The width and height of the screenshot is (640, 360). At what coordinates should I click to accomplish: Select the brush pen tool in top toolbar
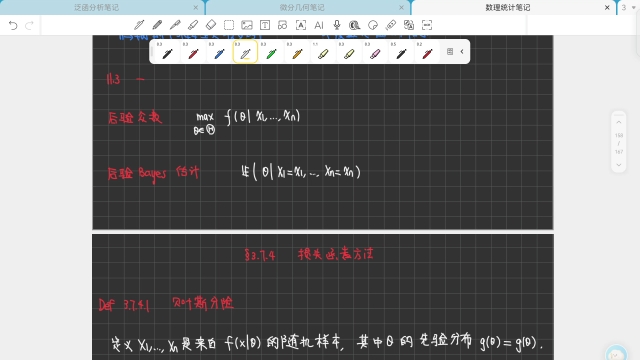[175, 25]
